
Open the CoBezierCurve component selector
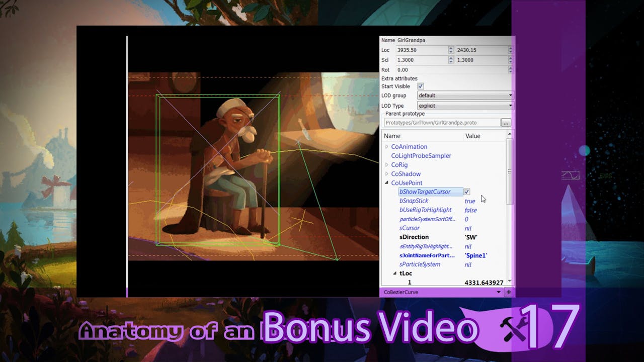[x=498, y=292]
